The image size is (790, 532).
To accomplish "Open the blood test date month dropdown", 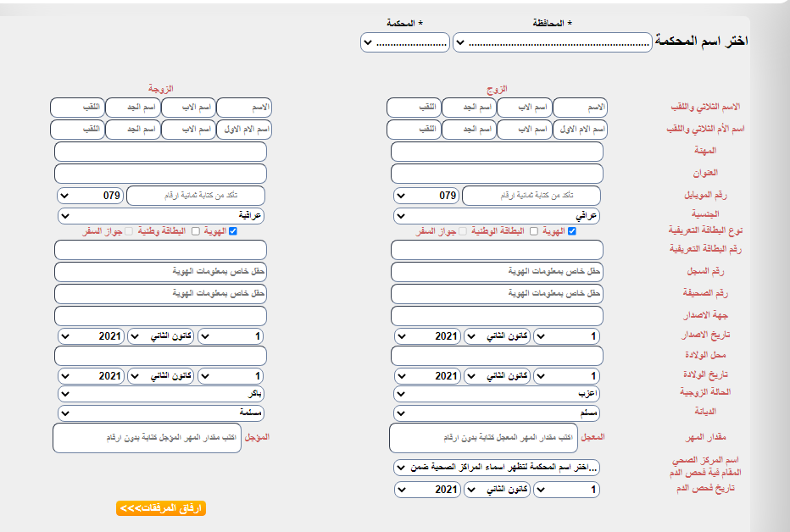I will click(x=497, y=490).
